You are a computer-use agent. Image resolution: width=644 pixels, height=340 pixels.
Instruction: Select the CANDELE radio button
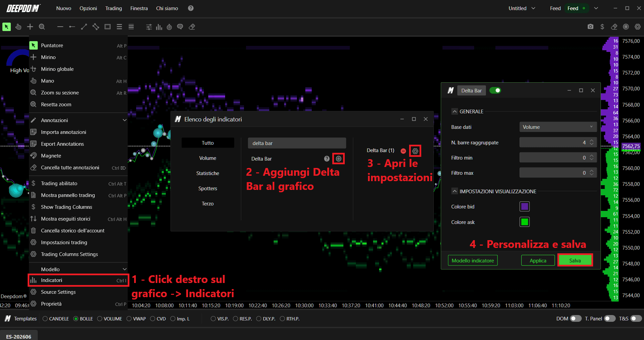point(45,319)
